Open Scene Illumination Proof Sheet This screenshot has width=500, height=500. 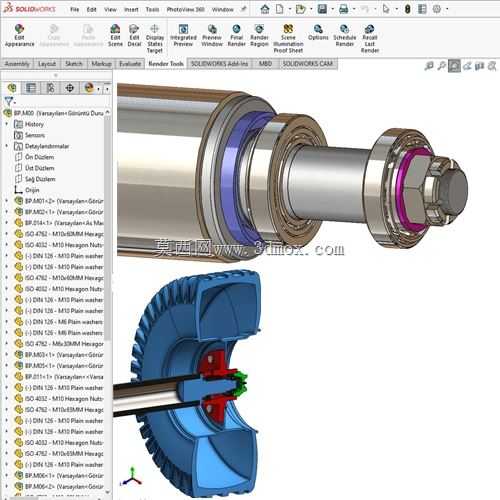point(288,39)
